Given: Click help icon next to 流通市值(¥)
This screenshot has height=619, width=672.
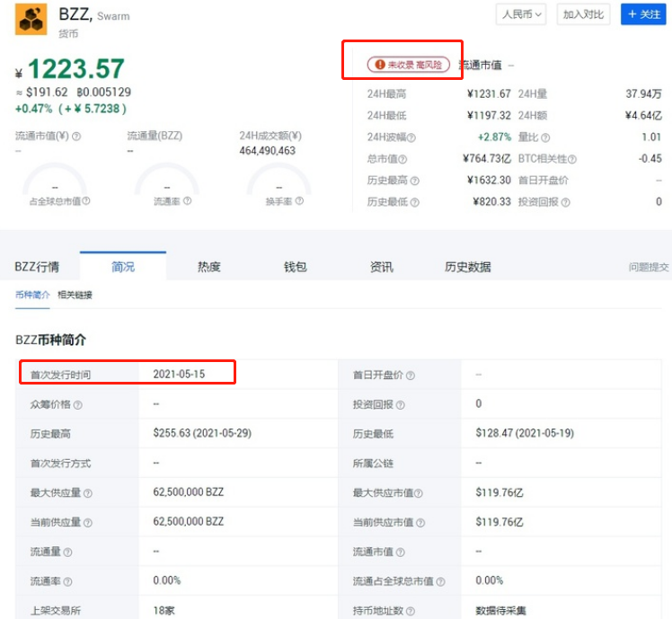Looking at the screenshot, I should 76,137.
